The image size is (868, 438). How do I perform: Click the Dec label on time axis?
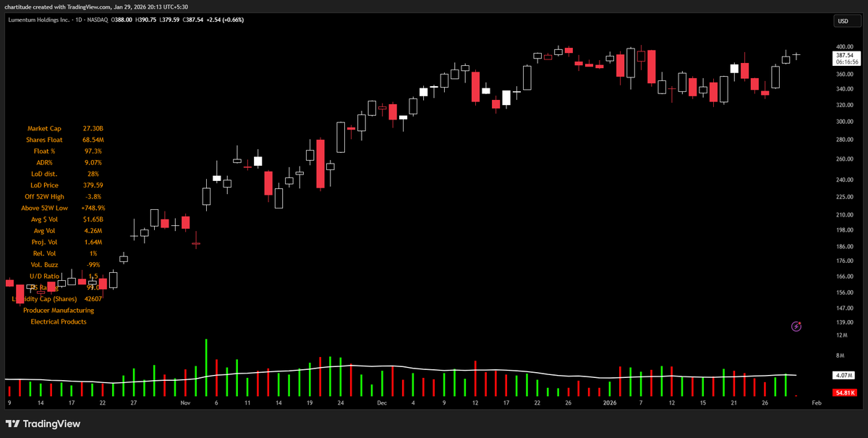pos(381,402)
